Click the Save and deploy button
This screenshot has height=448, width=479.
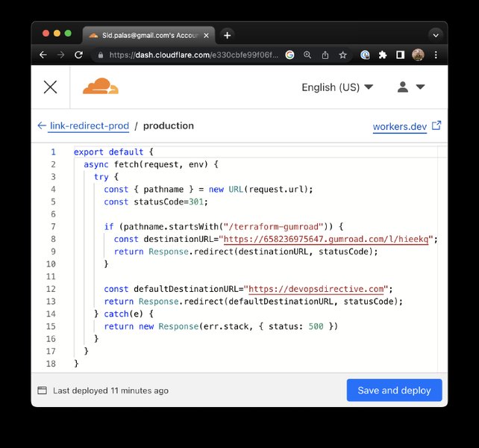[394, 391]
